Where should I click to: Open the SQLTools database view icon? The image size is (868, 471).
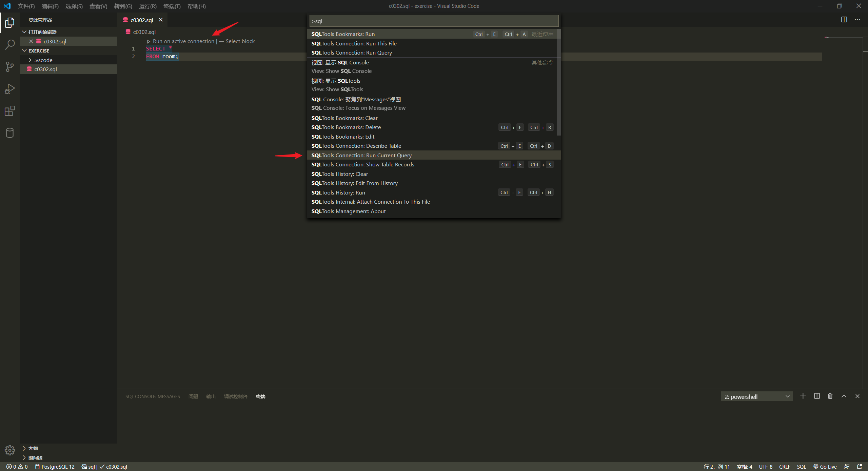pos(10,133)
